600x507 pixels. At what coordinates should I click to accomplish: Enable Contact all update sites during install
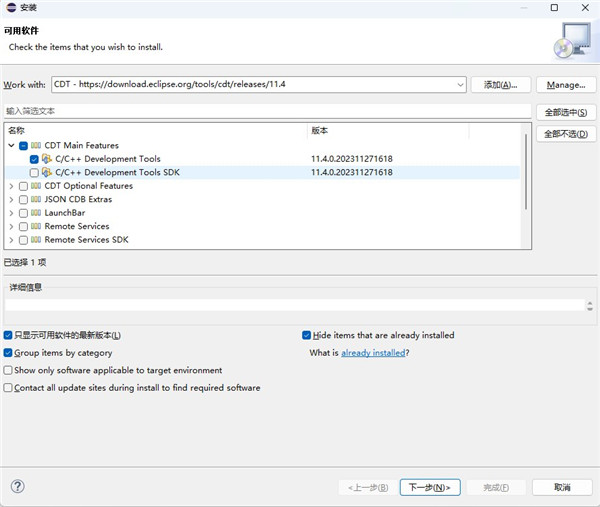8,388
